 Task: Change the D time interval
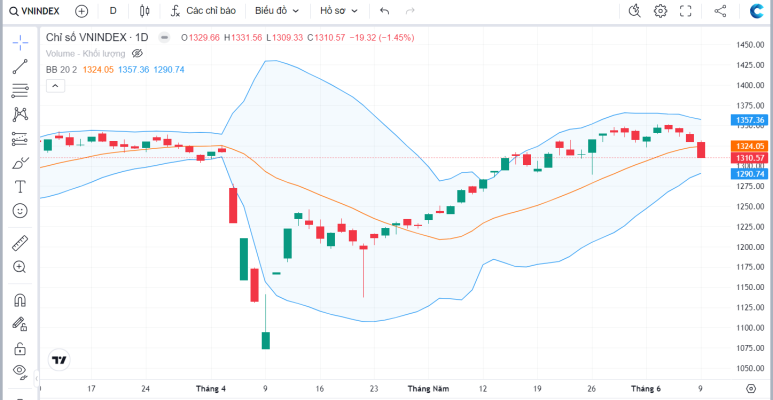click(x=113, y=11)
